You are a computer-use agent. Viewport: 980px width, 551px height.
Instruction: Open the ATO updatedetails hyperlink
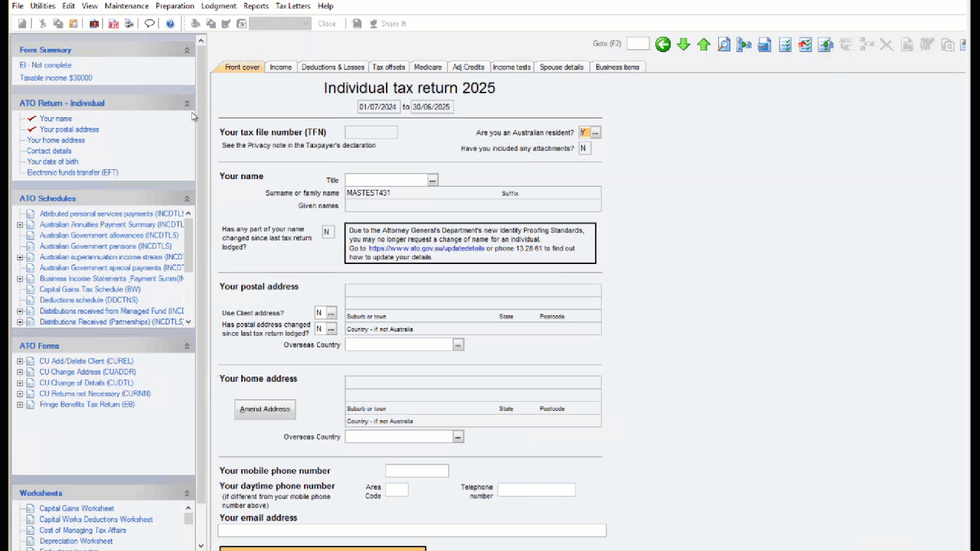tap(426, 249)
